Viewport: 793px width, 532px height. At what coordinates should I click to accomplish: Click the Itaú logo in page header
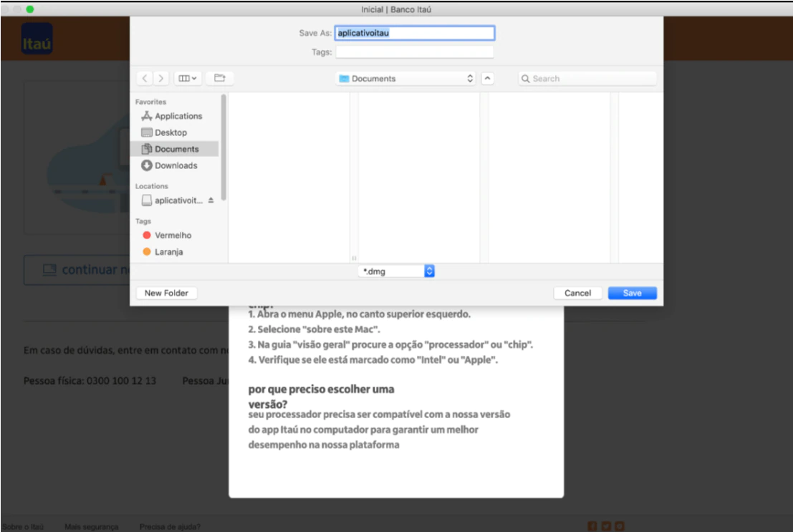[x=37, y=39]
